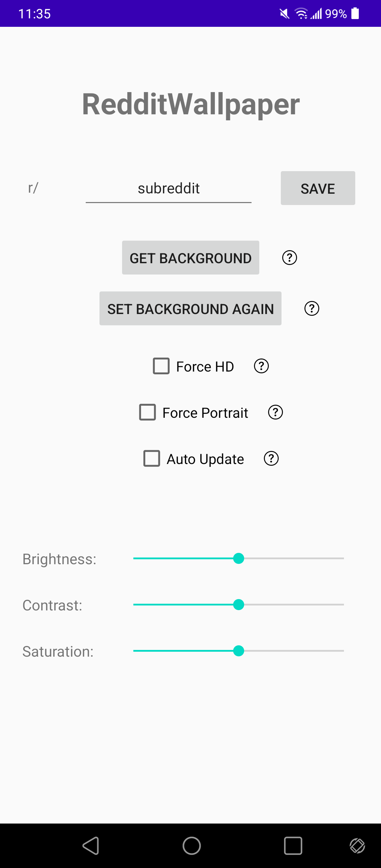Tap the clock in the status bar
The image size is (381, 868).
[x=35, y=13]
